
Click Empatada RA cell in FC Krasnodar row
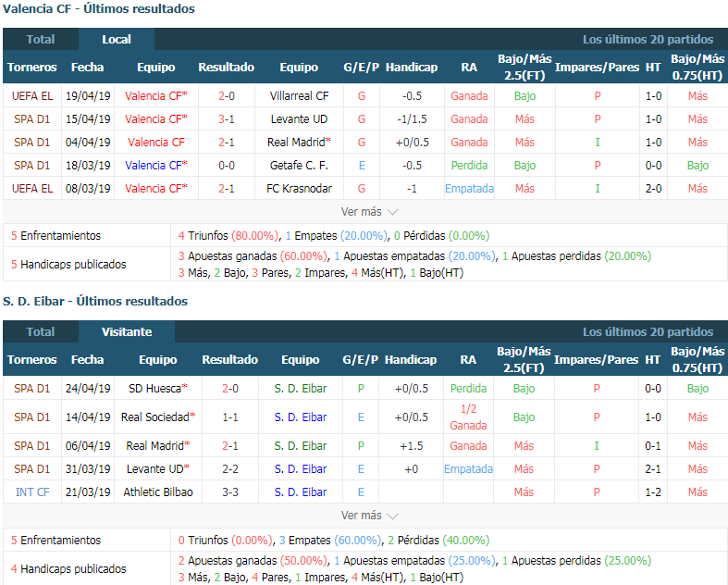(x=469, y=189)
